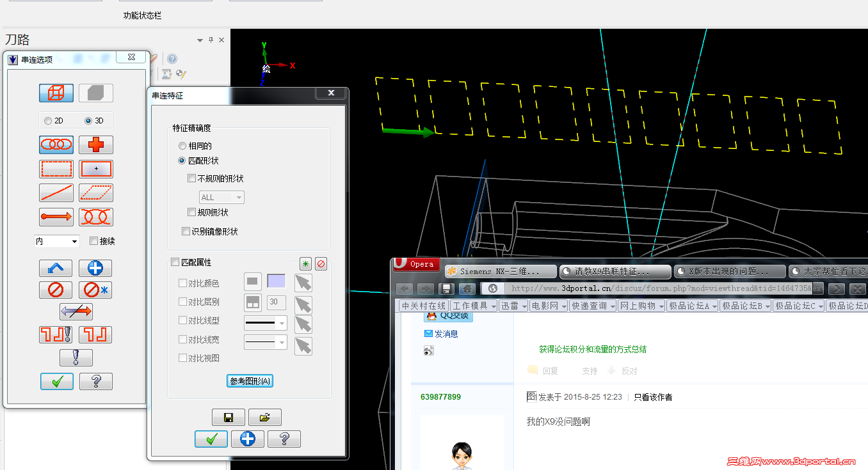Select the 3D radio button
The image size is (868, 470).
pyautogui.click(x=88, y=120)
